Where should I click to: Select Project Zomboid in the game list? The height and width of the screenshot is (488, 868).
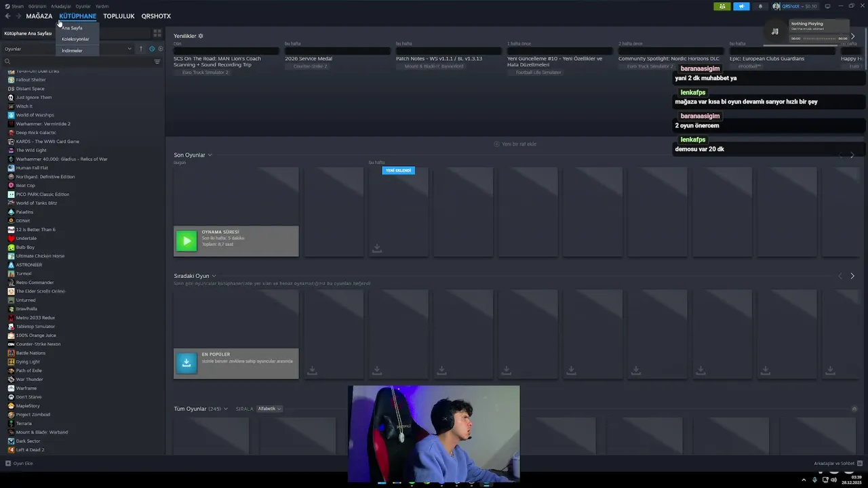coord(33,415)
